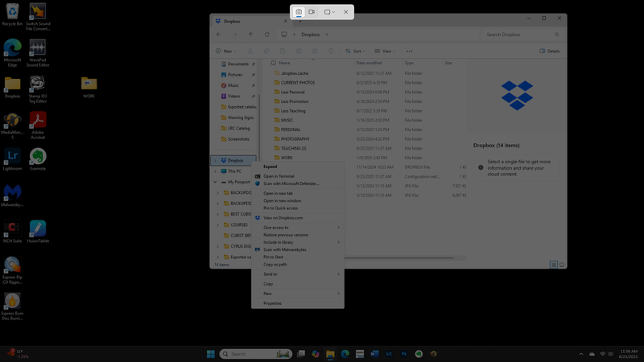Click the Refresh icon in navigation bar
644x362 pixels.
[266, 35]
